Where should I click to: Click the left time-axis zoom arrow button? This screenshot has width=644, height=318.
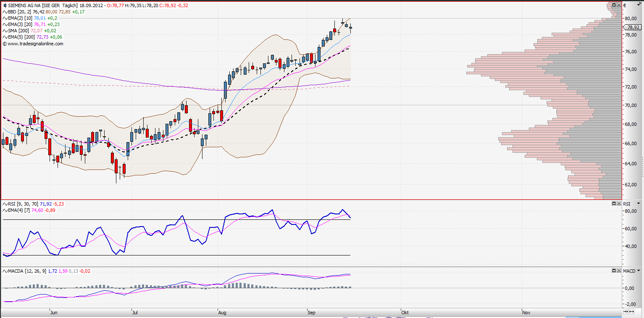pos(626,312)
